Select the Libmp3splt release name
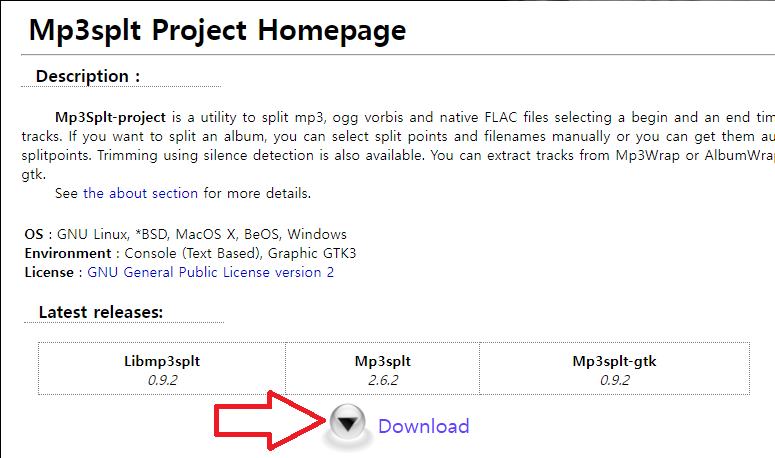Screen dimensions: 775x458 click(162, 360)
